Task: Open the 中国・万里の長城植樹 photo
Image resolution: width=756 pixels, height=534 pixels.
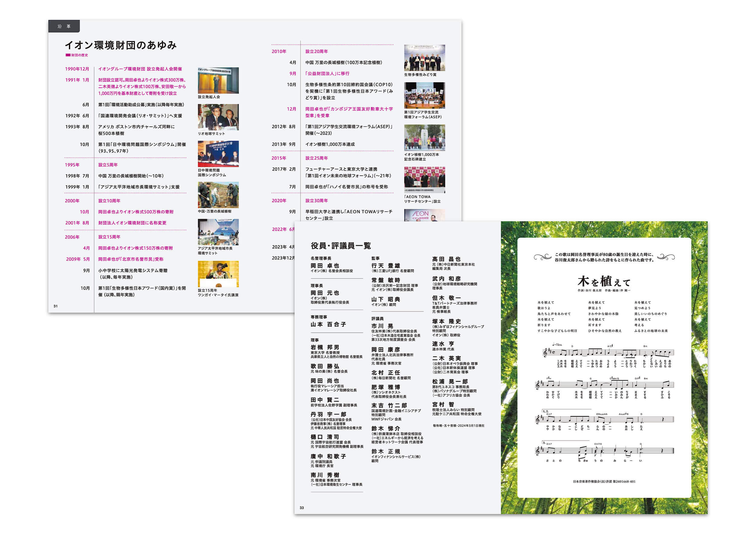Action: (x=218, y=195)
